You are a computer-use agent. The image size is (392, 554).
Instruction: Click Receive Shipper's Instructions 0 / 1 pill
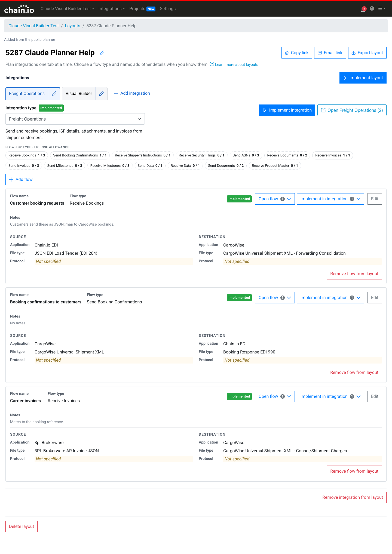pyautogui.click(x=143, y=155)
